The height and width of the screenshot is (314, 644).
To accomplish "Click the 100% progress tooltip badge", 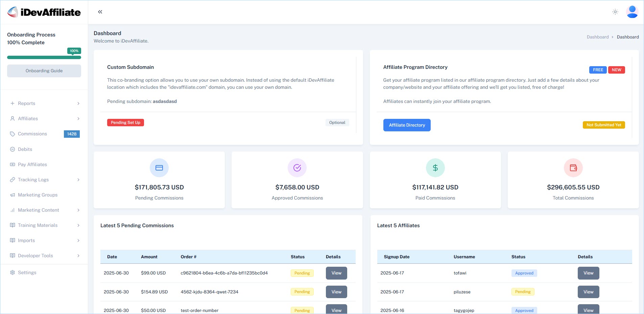I will (74, 51).
